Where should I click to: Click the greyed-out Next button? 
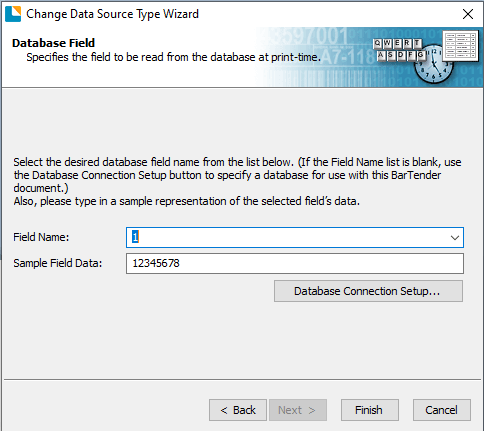(x=298, y=410)
